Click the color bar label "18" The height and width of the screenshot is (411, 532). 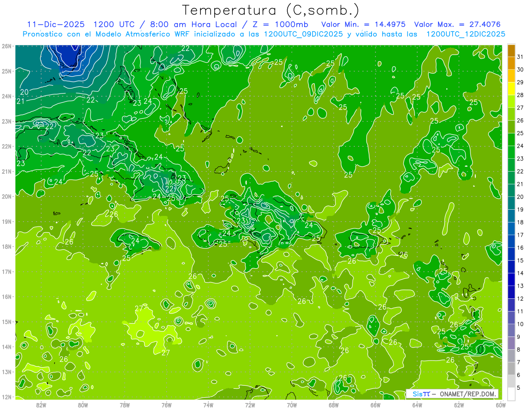click(x=520, y=223)
